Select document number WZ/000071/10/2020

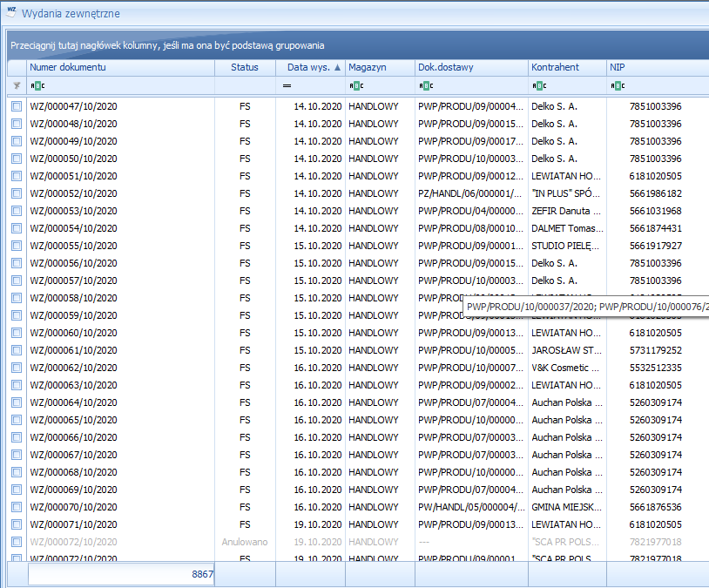click(x=74, y=524)
